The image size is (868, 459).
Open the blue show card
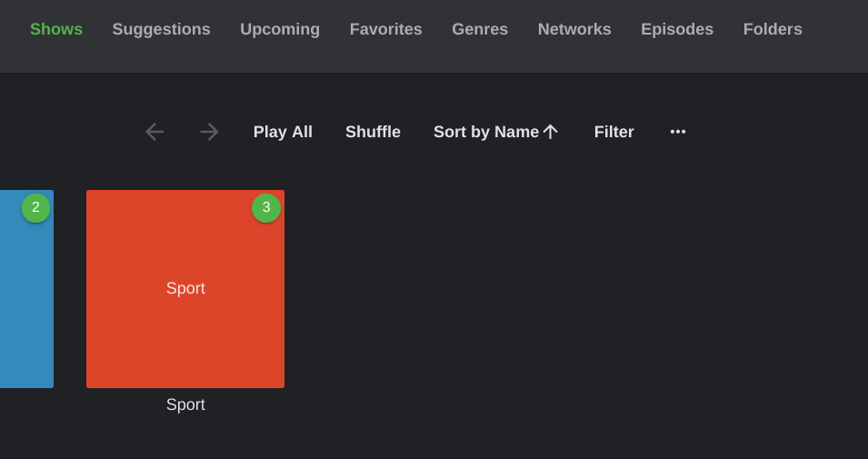point(26,289)
